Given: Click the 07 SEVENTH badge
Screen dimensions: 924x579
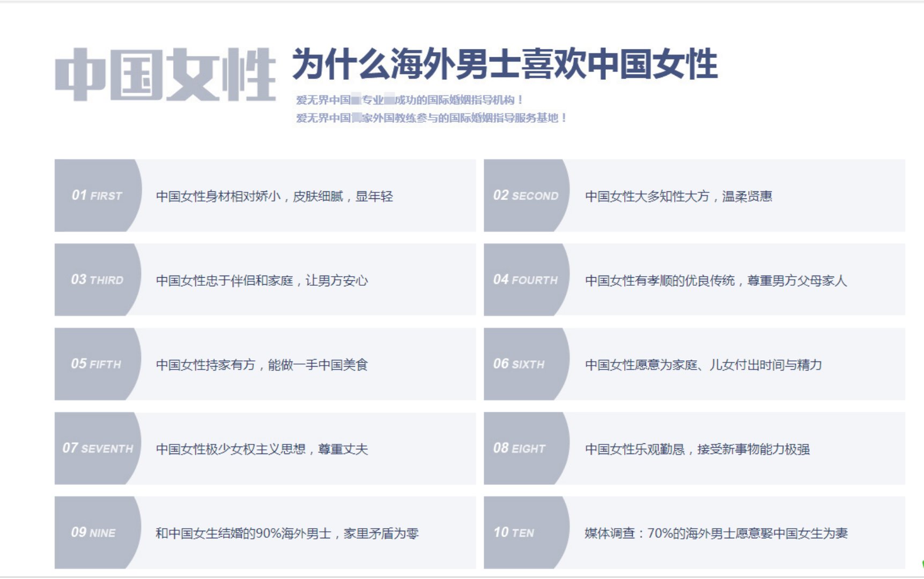Looking at the screenshot, I should (x=98, y=448).
